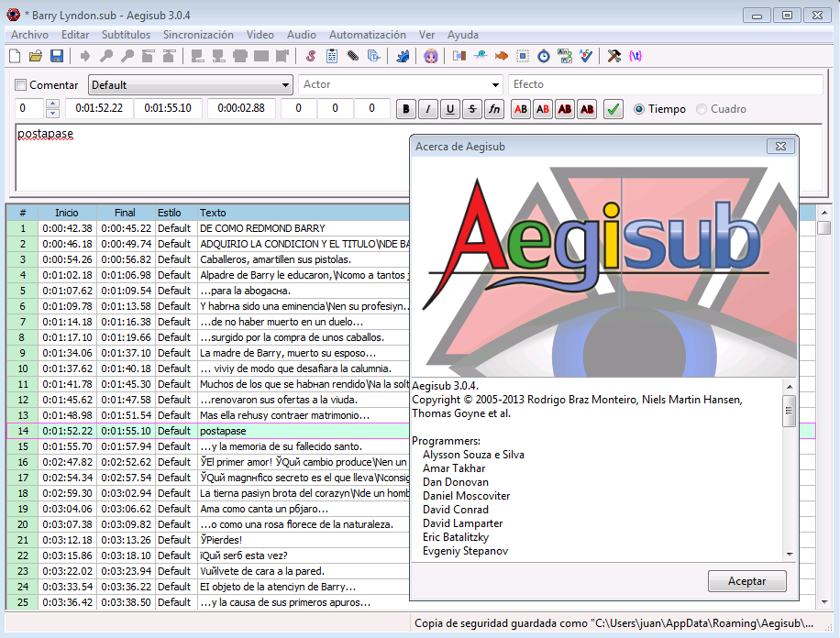
Task: Choose font with the fn button
Action: click(494, 109)
